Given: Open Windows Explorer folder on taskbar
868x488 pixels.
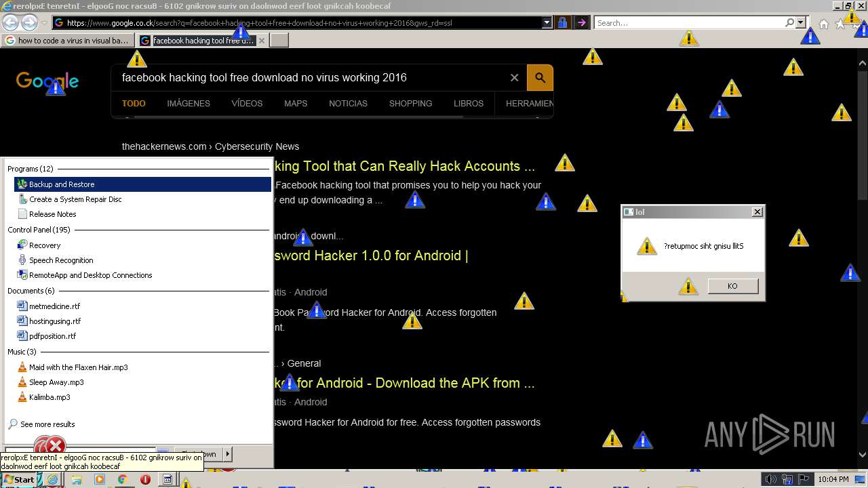Looking at the screenshot, I should [x=76, y=479].
